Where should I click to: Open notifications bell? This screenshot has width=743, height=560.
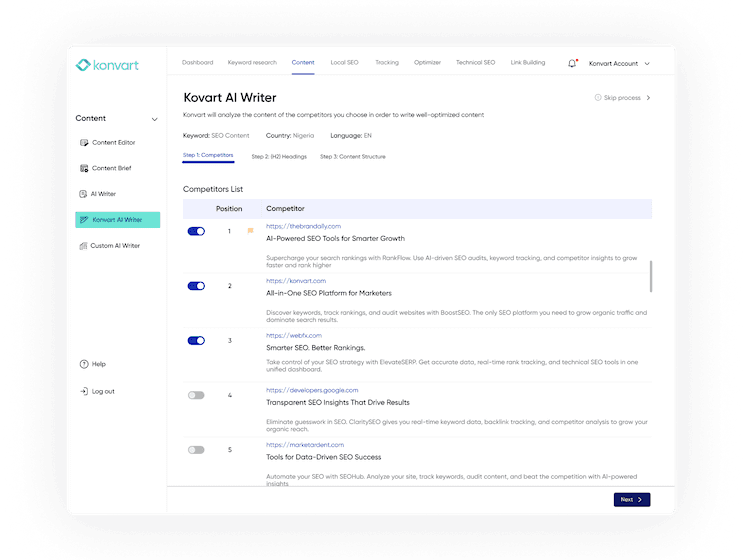click(572, 63)
